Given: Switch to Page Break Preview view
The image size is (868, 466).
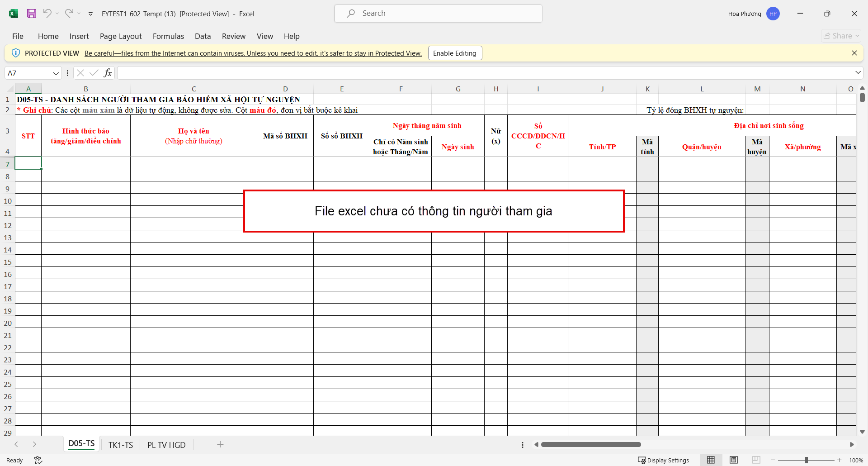Looking at the screenshot, I should tap(756, 460).
